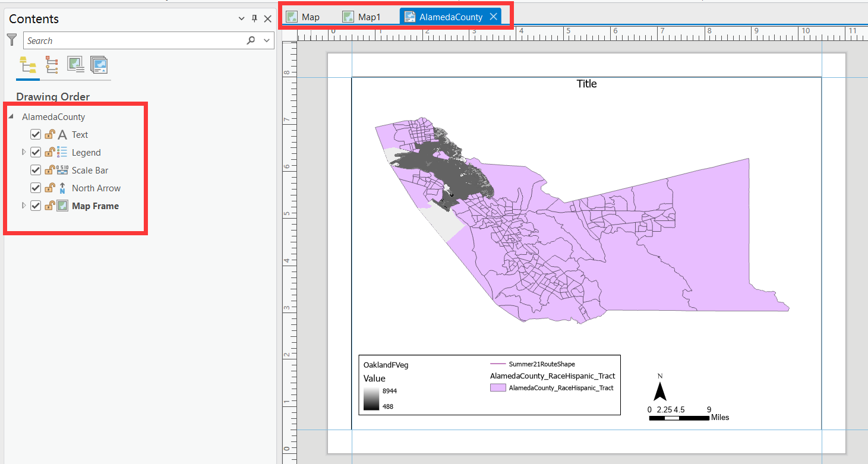Toggle the Map Frame visibility checkbox
The width and height of the screenshot is (868, 464).
click(35, 206)
